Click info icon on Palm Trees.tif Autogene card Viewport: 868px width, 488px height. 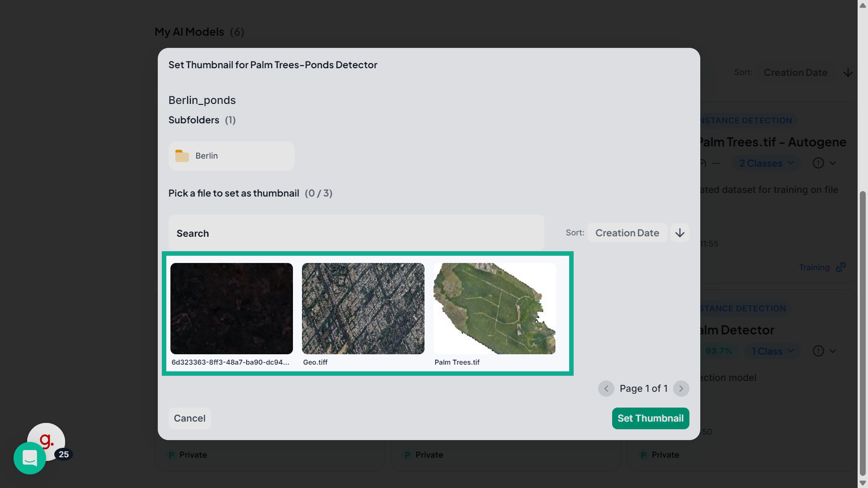(x=818, y=163)
